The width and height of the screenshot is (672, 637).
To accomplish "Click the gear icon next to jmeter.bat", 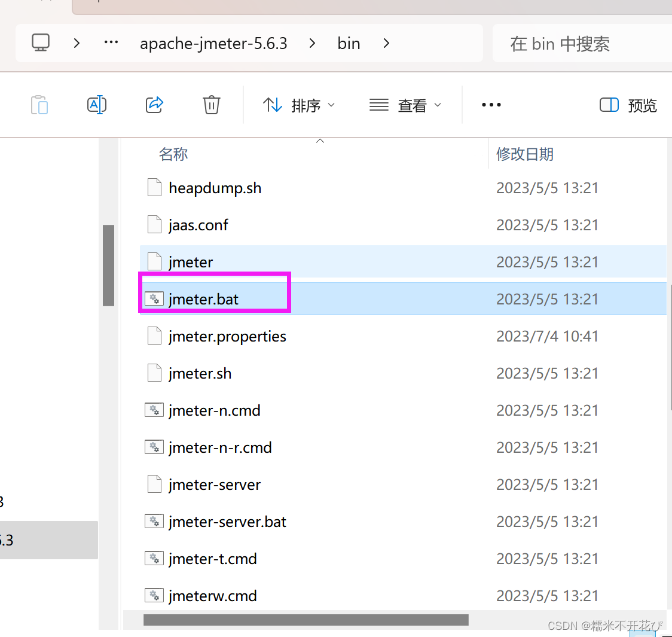I will (154, 298).
